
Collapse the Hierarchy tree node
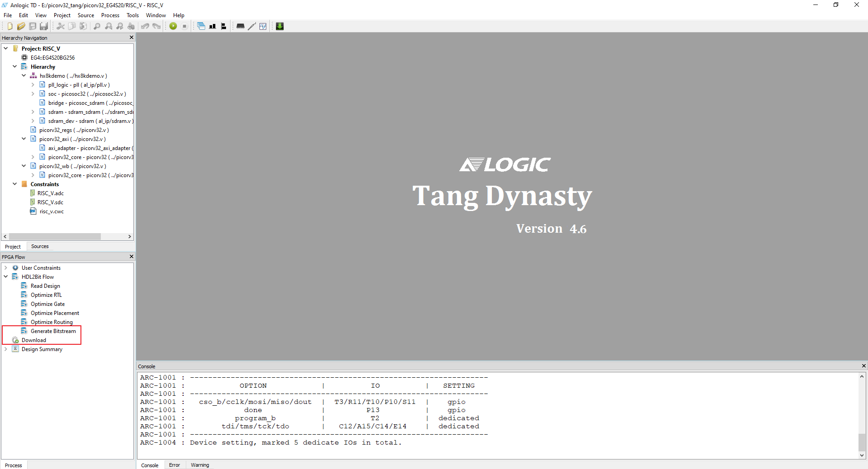[x=15, y=66]
